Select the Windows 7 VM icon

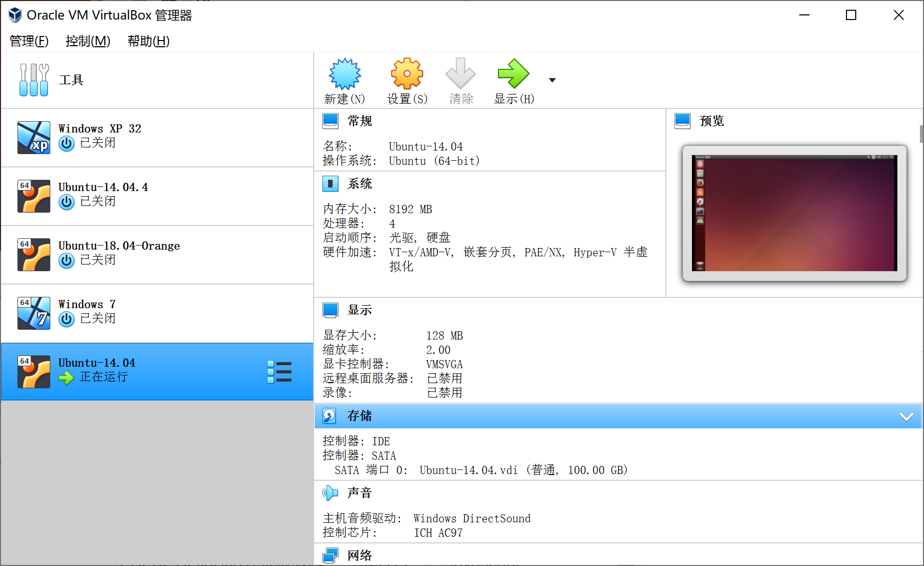click(x=34, y=313)
